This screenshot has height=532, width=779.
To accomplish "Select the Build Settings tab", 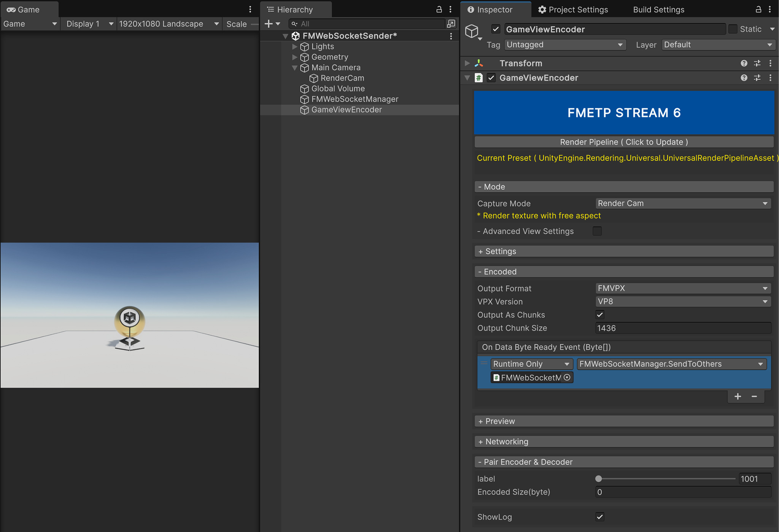I will tap(658, 10).
